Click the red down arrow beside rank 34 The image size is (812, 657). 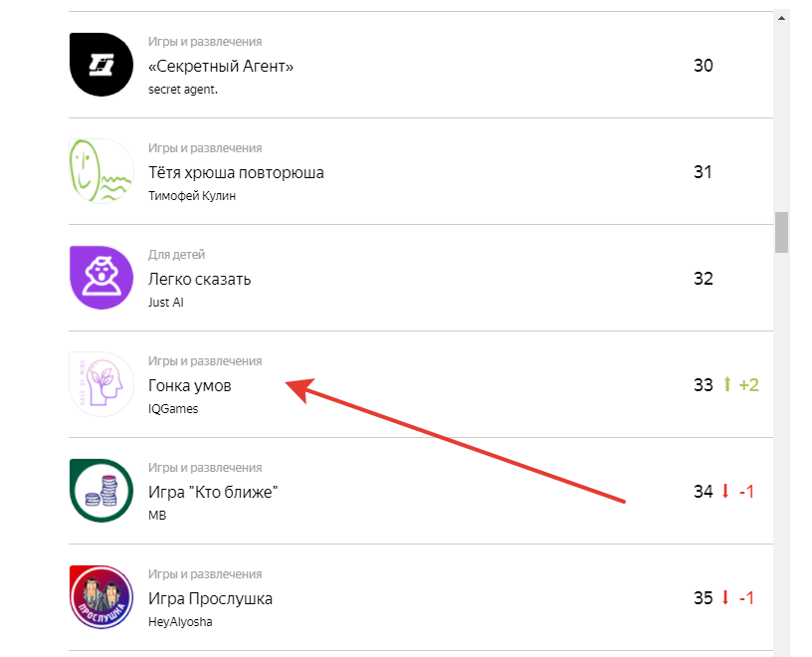[x=725, y=491]
